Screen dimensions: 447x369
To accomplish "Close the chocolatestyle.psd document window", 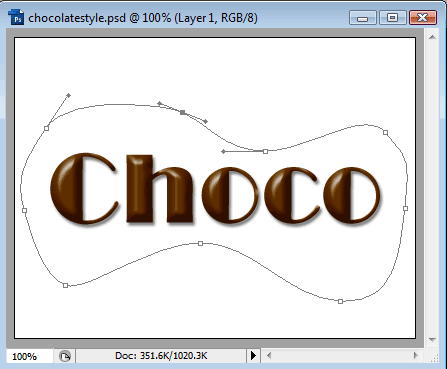I will coord(423,18).
